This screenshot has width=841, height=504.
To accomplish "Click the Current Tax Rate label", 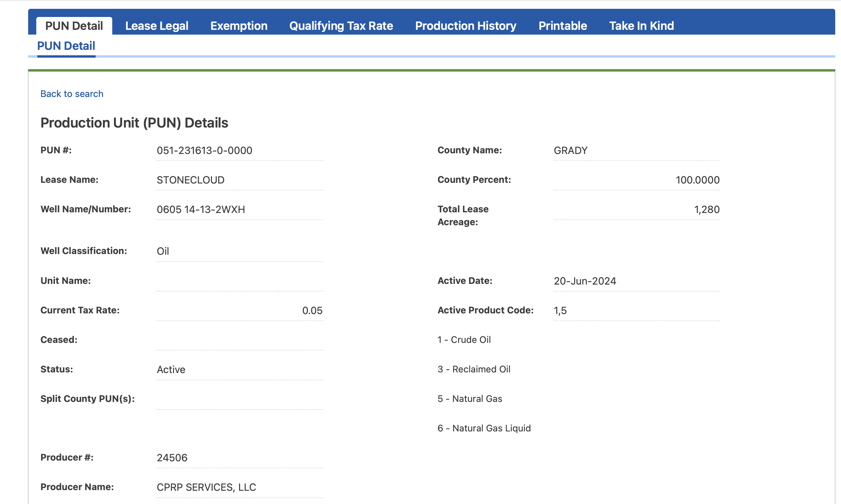I will click(x=80, y=310).
